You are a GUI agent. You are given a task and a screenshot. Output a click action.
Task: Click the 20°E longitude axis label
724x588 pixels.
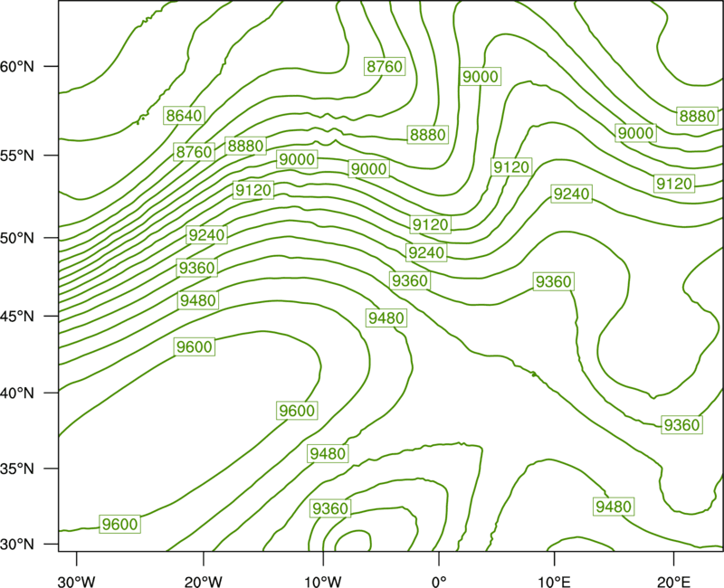click(673, 582)
